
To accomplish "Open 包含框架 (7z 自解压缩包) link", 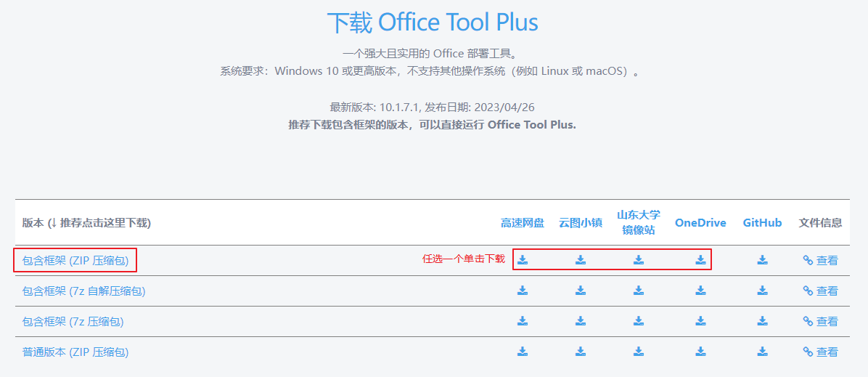I will point(83,291).
